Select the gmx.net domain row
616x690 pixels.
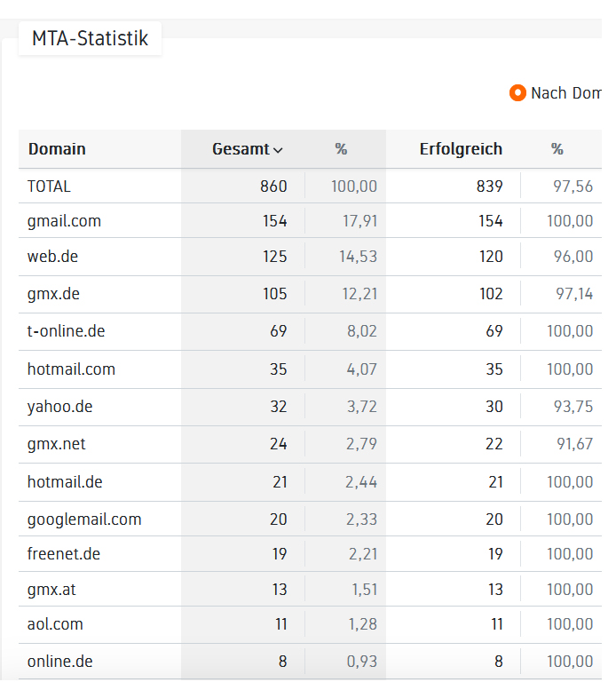(x=57, y=444)
